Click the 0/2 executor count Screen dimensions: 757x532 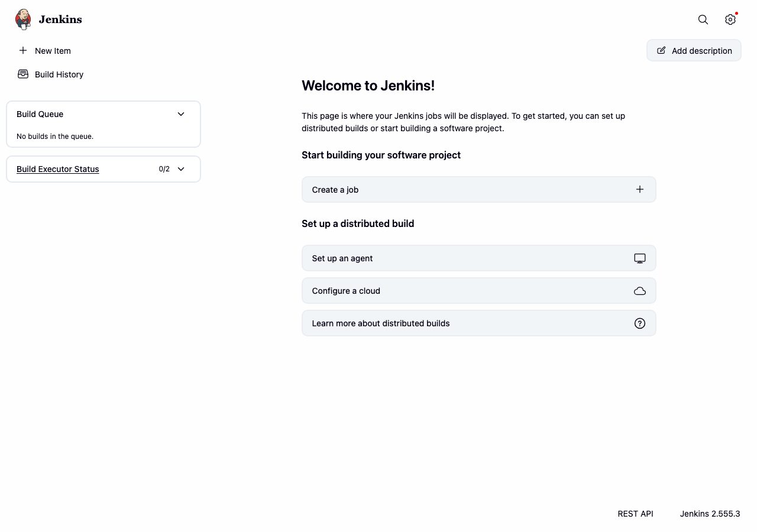pos(164,169)
